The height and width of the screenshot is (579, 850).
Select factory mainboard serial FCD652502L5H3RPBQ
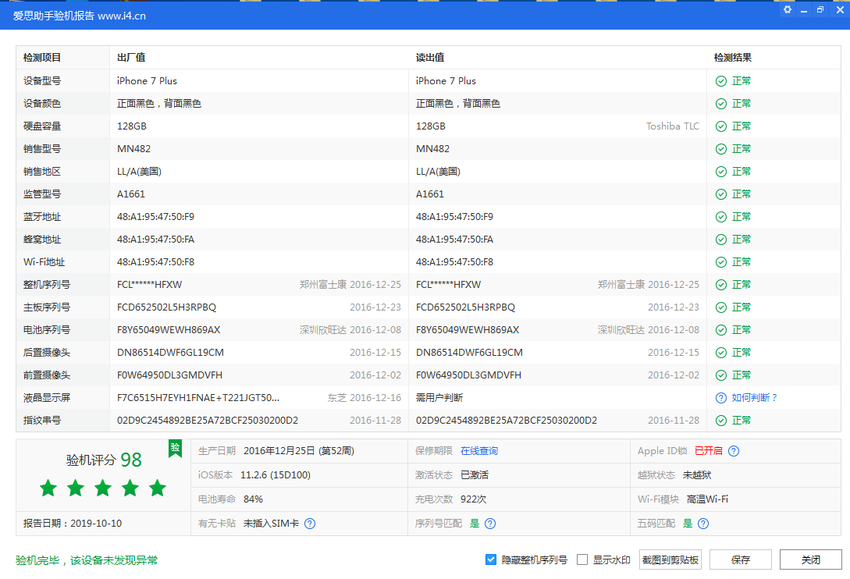pos(166,307)
